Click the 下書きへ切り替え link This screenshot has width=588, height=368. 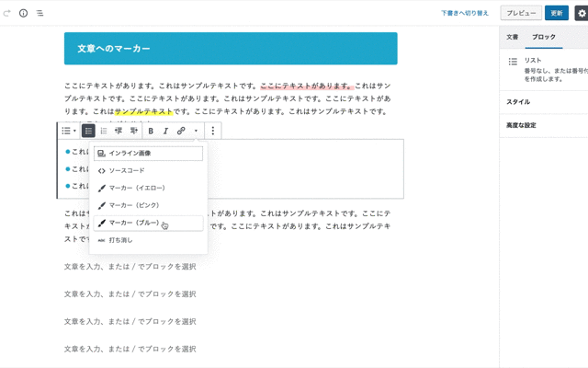(x=465, y=13)
